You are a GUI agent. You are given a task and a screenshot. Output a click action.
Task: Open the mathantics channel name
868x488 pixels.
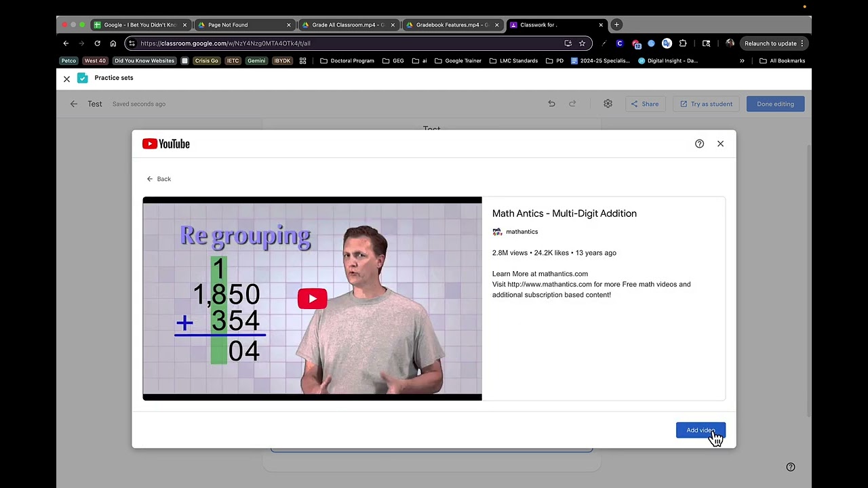(x=521, y=232)
